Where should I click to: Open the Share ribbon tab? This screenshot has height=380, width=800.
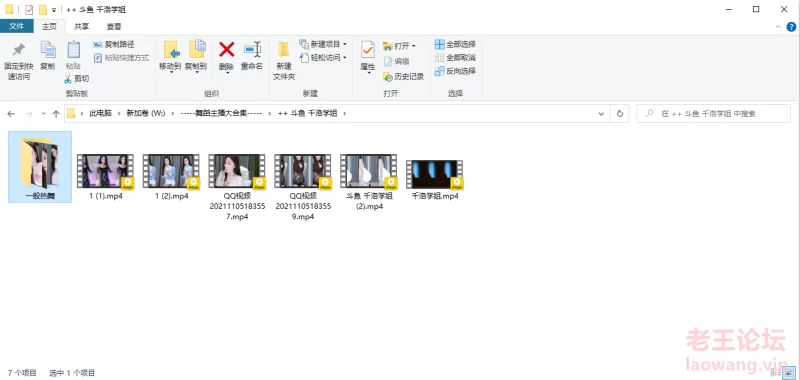click(x=82, y=27)
